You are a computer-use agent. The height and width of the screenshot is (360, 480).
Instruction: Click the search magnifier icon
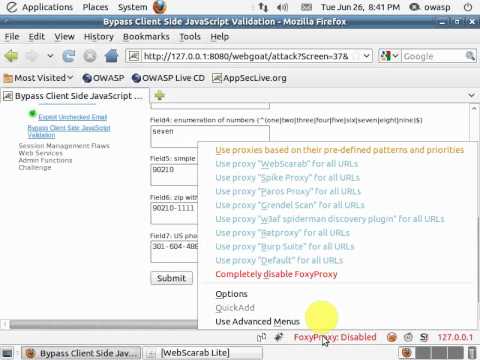click(x=470, y=56)
